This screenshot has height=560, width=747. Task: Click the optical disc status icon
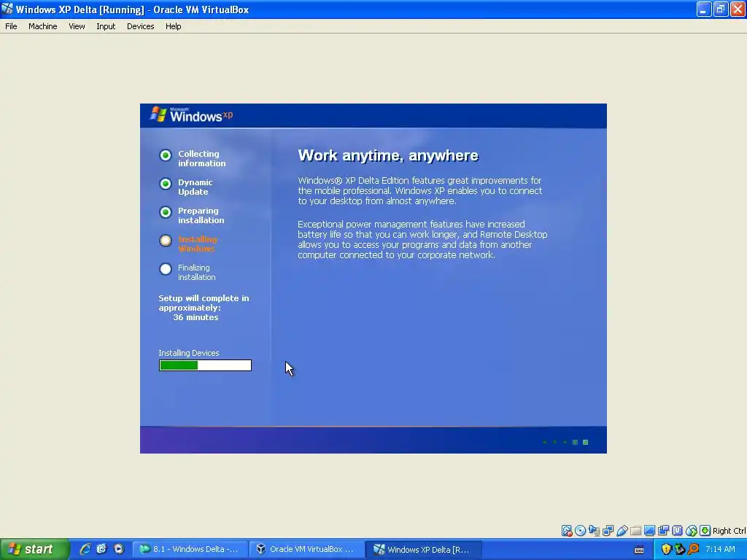tap(580, 531)
